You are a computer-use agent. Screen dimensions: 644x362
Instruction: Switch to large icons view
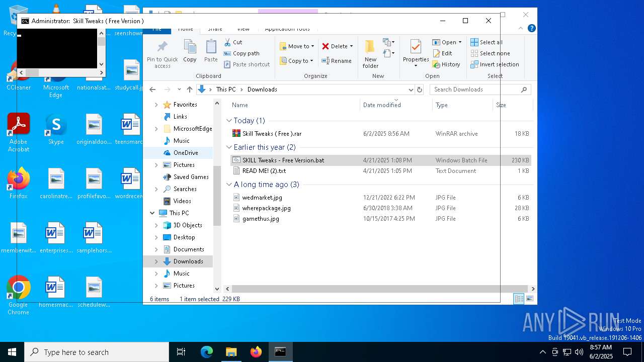pos(529,299)
